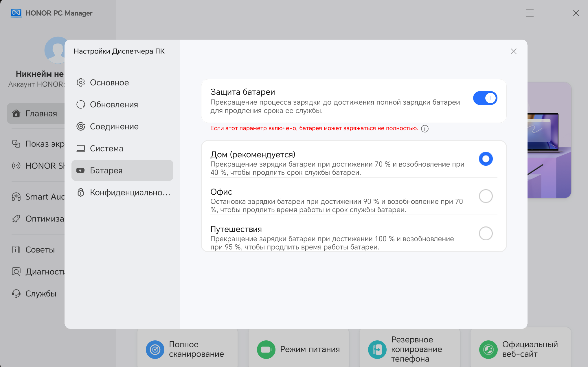Close the settings dialog
The image size is (588, 367).
click(x=513, y=51)
